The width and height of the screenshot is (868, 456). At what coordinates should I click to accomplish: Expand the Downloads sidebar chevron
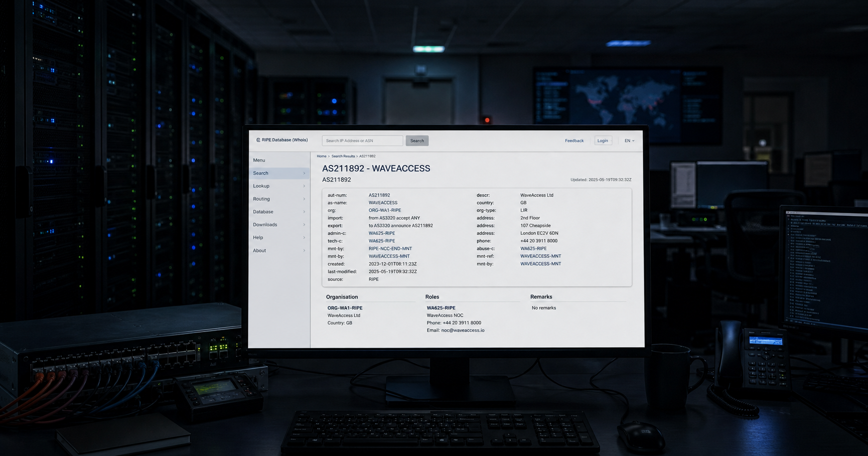304,225
